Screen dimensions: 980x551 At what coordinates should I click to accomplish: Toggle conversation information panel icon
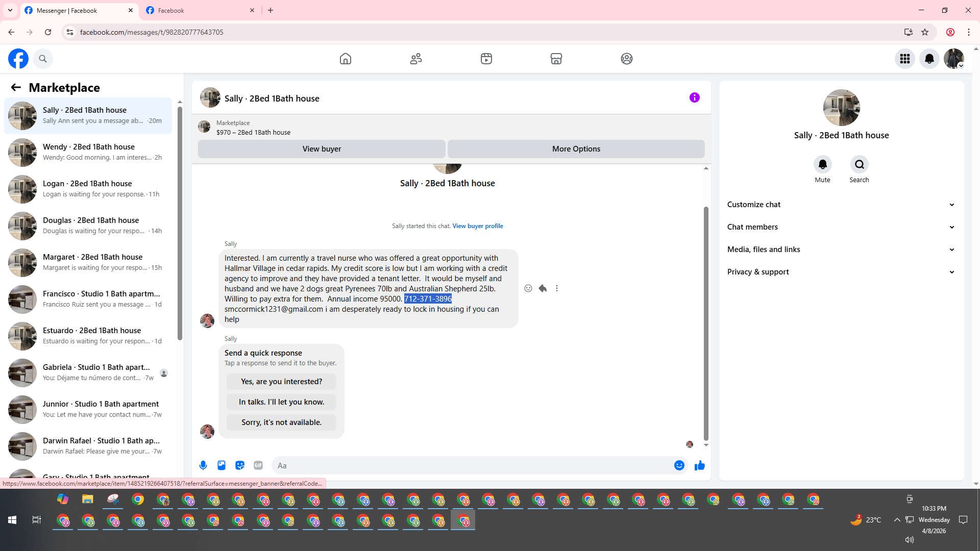(694, 97)
